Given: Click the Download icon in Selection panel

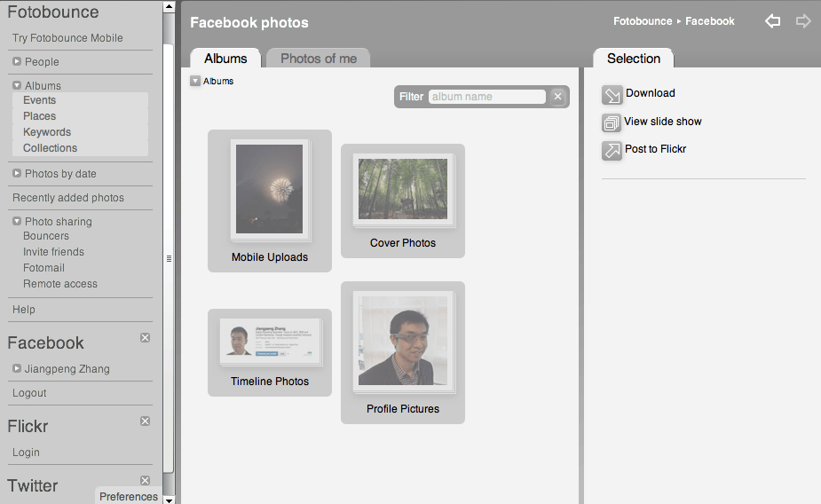Looking at the screenshot, I should coord(612,95).
